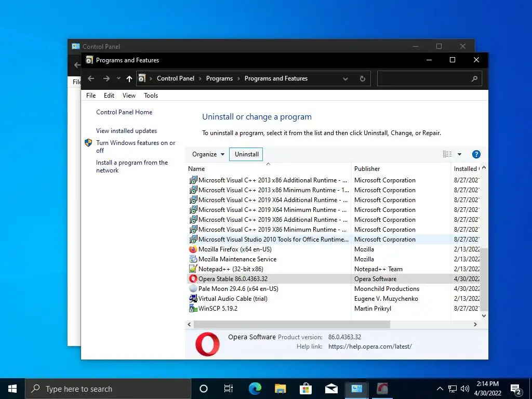Click the vertical scrollbar up arrow
Viewport: 532px width, 399px height.
pyautogui.click(x=484, y=168)
